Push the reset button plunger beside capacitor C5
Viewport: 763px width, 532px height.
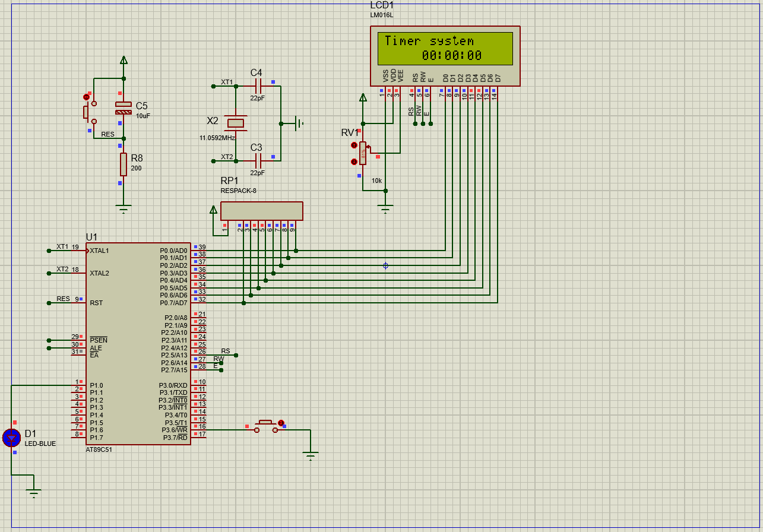tap(87, 112)
